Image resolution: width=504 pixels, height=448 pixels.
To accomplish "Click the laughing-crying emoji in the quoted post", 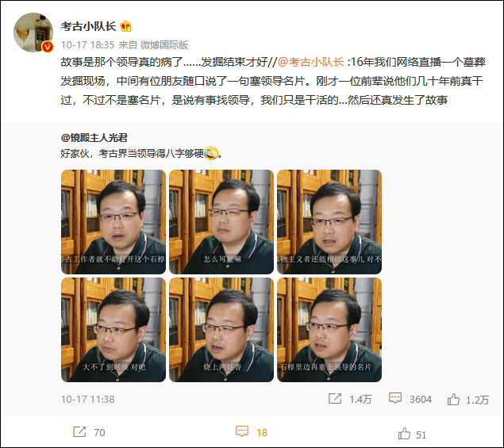I will (x=211, y=153).
